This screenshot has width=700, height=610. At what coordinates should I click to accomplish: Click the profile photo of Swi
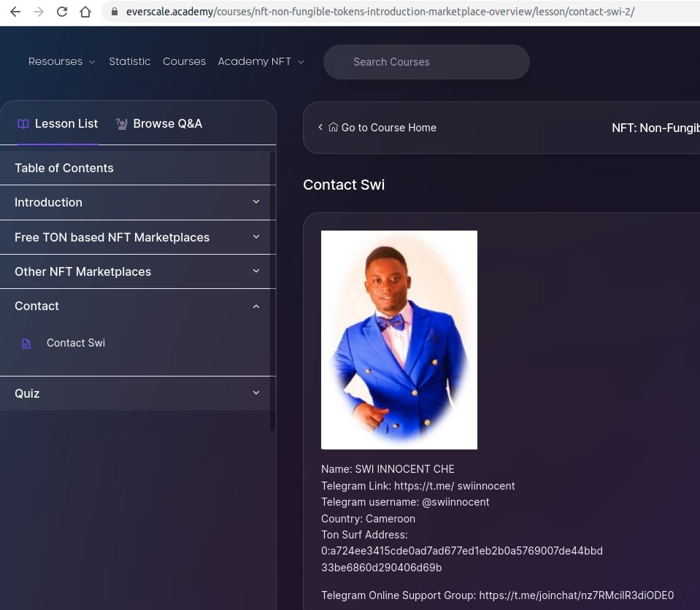tap(399, 339)
